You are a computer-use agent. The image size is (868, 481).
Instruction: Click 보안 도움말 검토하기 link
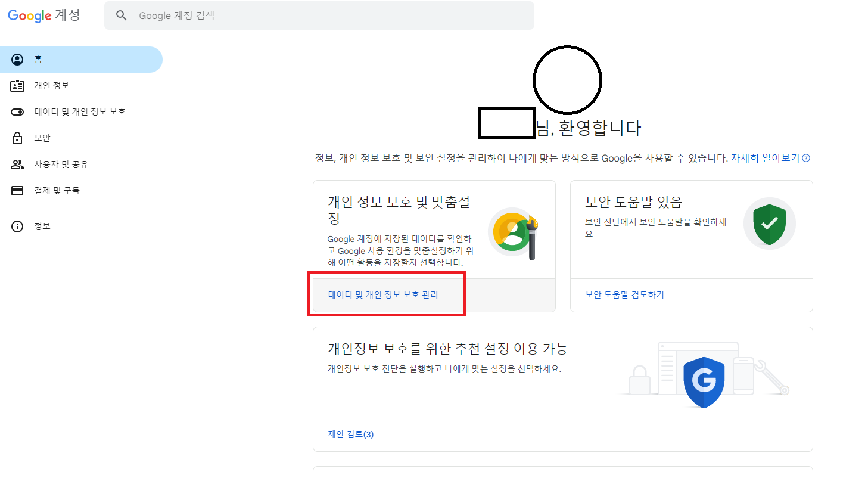tap(625, 294)
